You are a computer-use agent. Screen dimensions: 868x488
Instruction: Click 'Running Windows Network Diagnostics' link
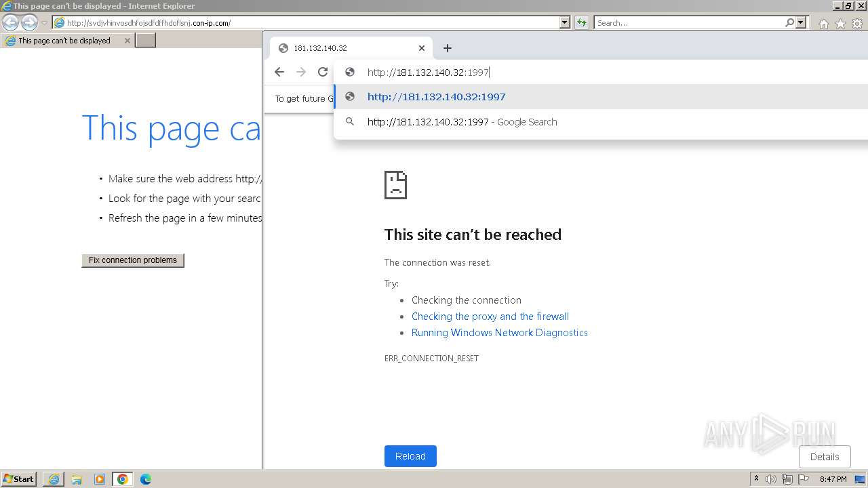500,333
